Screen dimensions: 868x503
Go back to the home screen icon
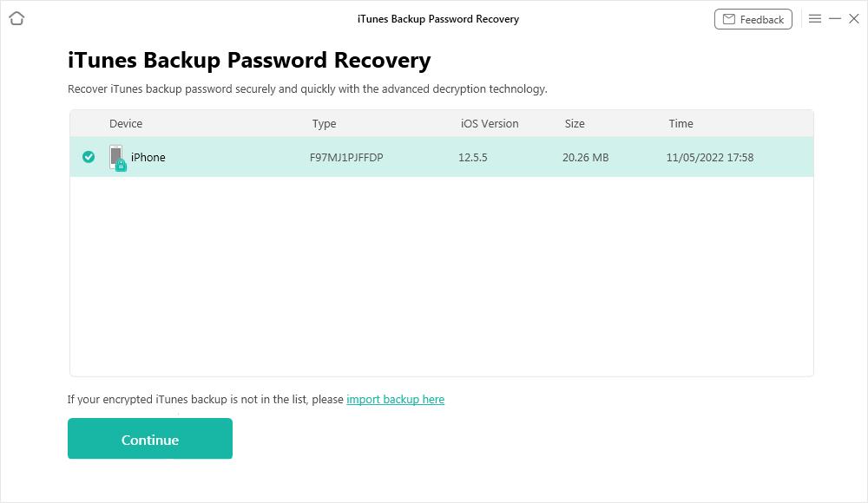coord(16,18)
